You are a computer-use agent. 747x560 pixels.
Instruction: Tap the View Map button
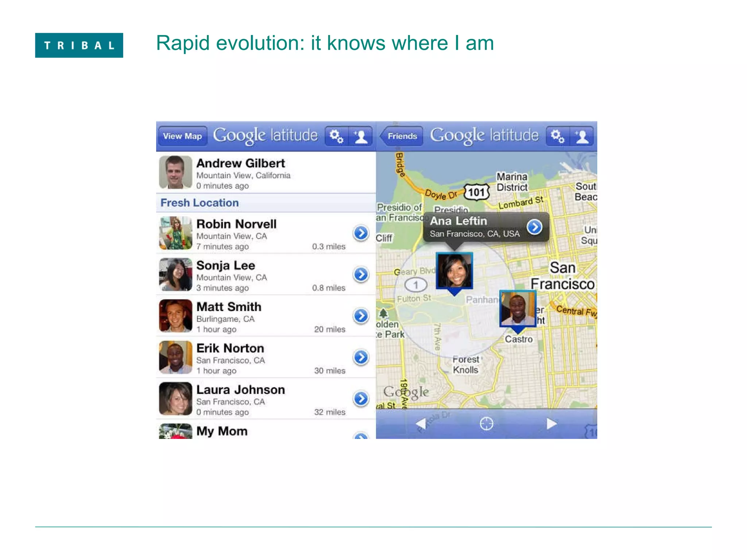(182, 136)
